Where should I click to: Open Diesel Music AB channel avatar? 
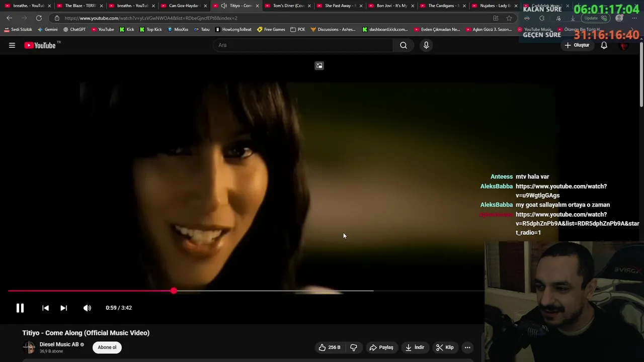tap(29, 347)
